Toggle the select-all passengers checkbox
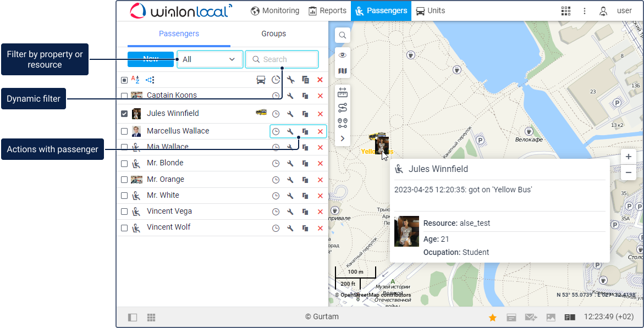The height and width of the screenshot is (328, 644). coord(124,80)
